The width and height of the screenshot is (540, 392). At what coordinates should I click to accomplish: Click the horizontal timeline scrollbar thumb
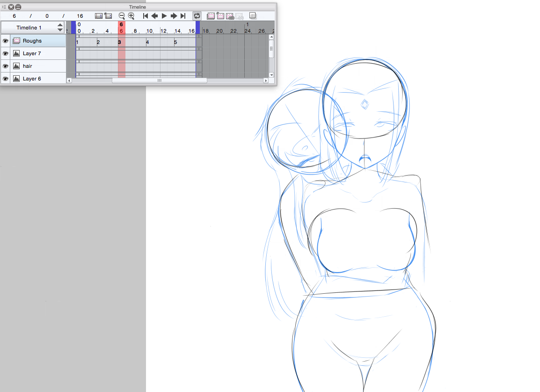click(160, 80)
